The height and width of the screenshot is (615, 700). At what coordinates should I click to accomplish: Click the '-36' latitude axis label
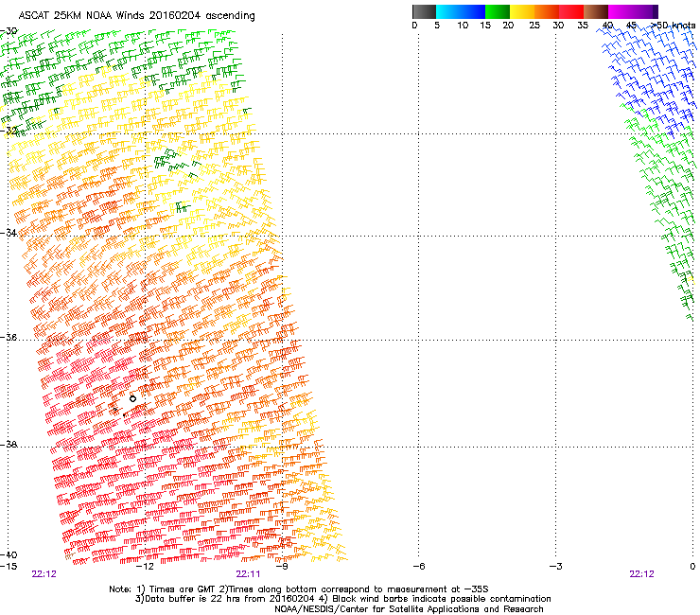coord(9,337)
